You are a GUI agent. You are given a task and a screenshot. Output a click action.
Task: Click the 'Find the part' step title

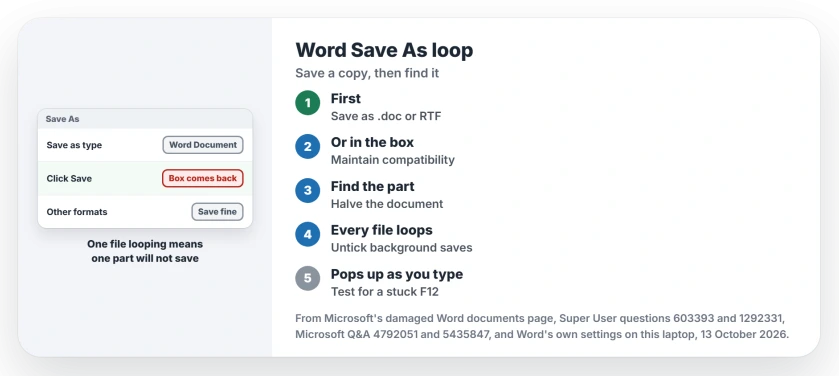[372, 186]
